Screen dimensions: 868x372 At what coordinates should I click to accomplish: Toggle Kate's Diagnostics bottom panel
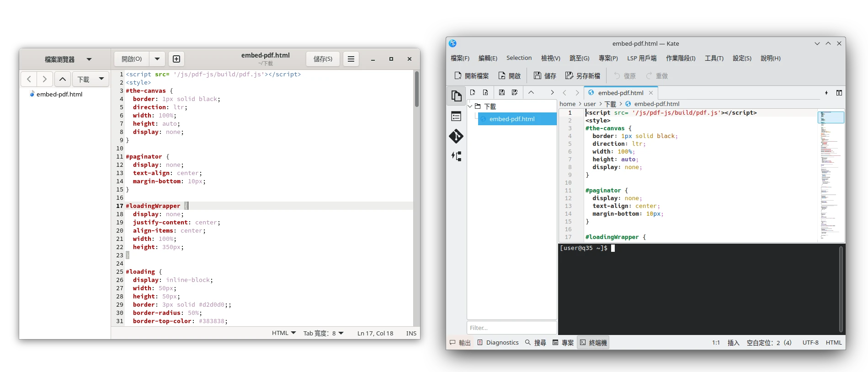click(x=498, y=343)
